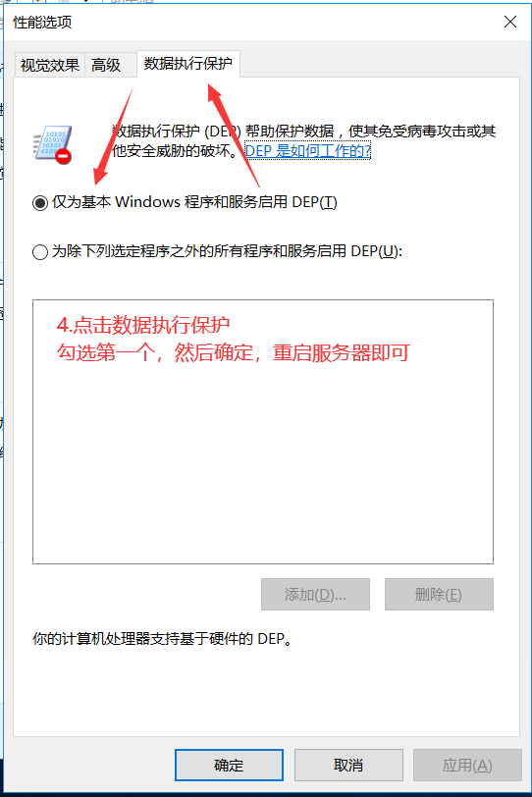Select 仅为基本 Windows 程序和服务启用 DEP option
Image resolution: width=532 pixels, height=797 pixels.
click(x=185, y=202)
